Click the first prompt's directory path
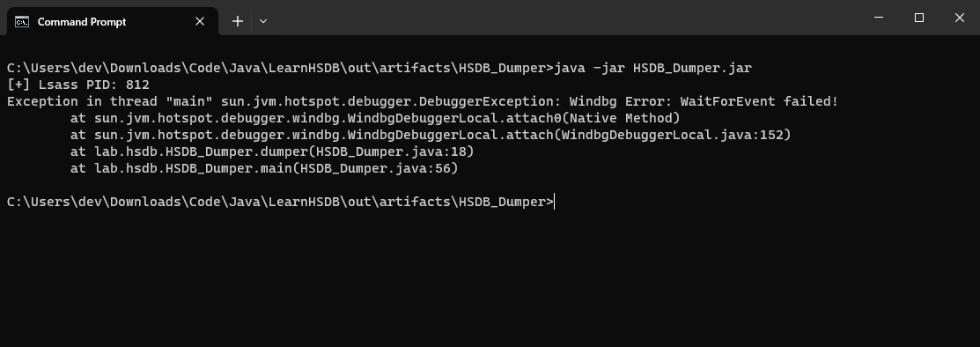Image resolution: width=980 pixels, height=347 pixels. (x=280, y=68)
